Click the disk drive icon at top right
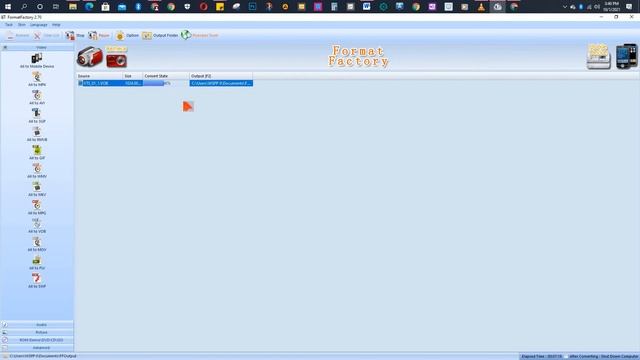Image resolution: width=640 pixels, height=360 pixels. point(598,57)
